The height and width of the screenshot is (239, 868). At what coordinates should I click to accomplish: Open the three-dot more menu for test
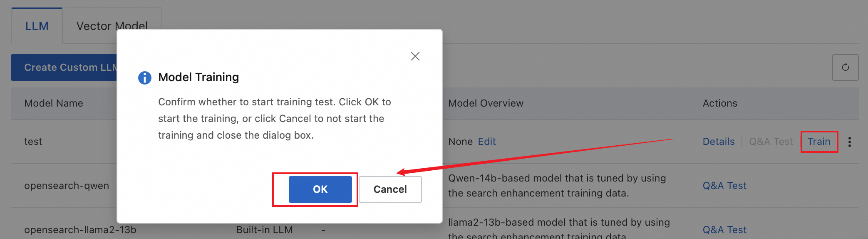point(849,142)
